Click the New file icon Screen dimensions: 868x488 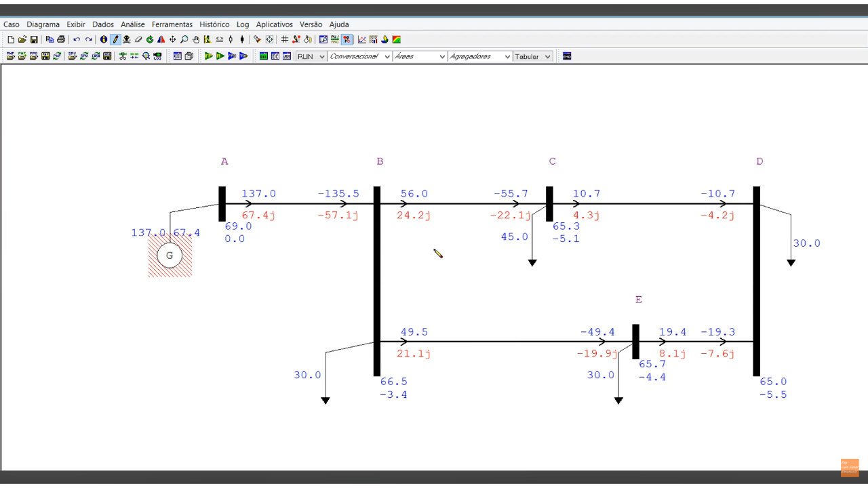tap(11, 40)
